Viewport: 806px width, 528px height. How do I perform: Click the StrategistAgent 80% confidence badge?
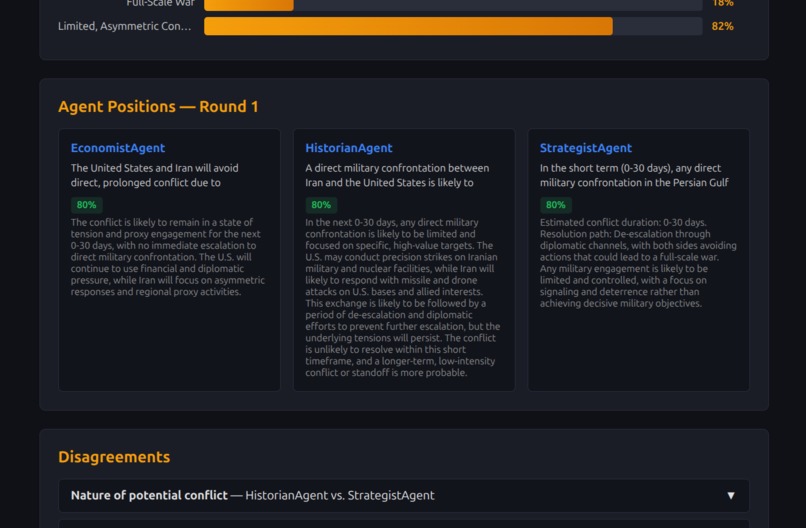[555, 205]
